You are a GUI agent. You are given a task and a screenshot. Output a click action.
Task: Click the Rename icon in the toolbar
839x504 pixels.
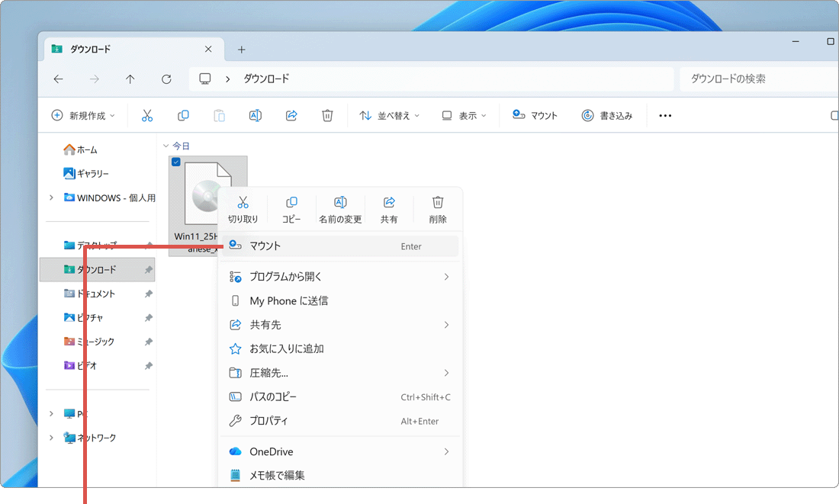click(x=255, y=115)
